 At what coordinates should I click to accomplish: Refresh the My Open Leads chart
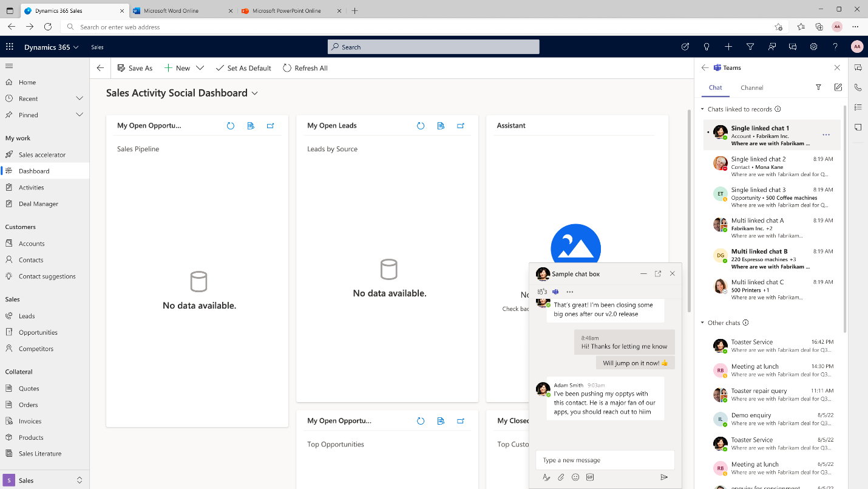tap(421, 126)
